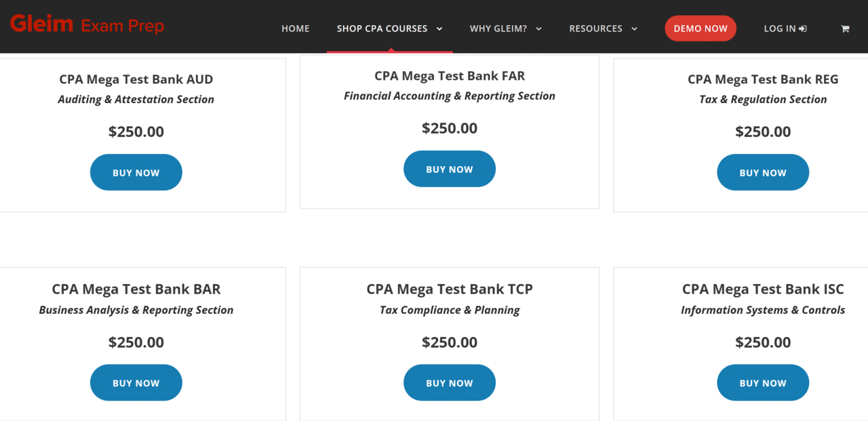868x421 pixels.
Task: Buy the CPA Mega Test Bank ISC
Action: coord(763,382)
